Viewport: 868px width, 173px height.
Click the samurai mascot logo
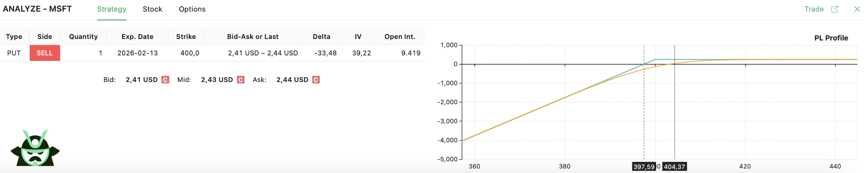click(35, 148)
